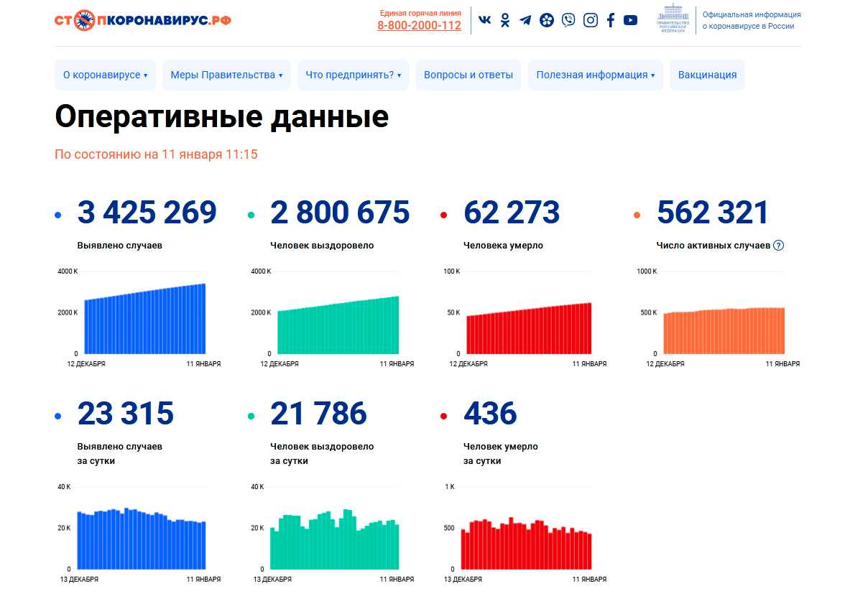Call hotline link 8-800-2000-112
This screenshot has width=868, height=609.
point(419,26)
